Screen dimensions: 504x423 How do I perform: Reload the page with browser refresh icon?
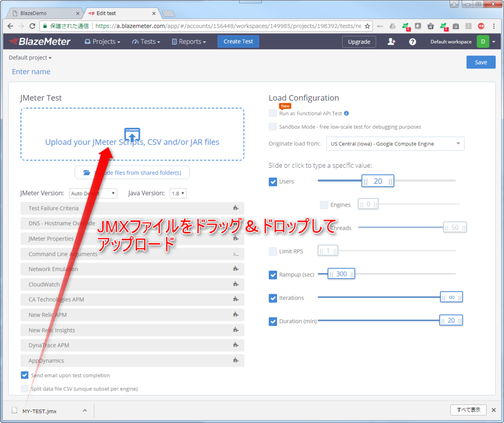[32, 26]
